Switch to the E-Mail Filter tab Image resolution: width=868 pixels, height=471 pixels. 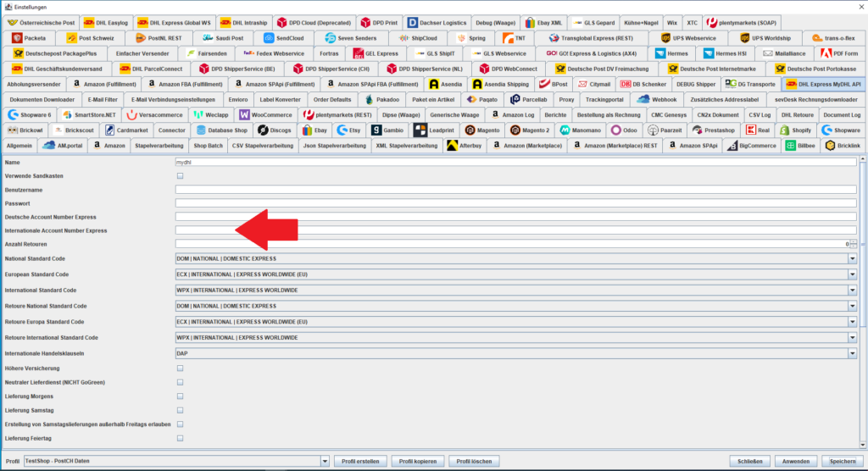pos(103,100)
